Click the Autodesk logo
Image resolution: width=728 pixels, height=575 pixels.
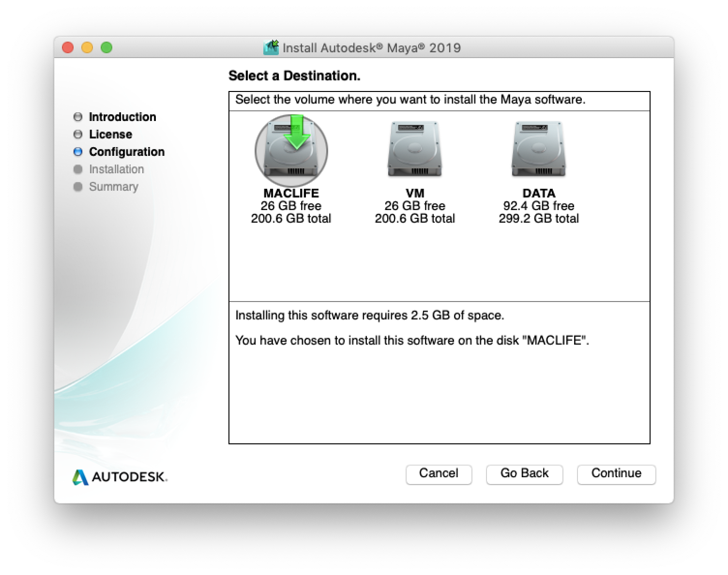pos(120,477)
